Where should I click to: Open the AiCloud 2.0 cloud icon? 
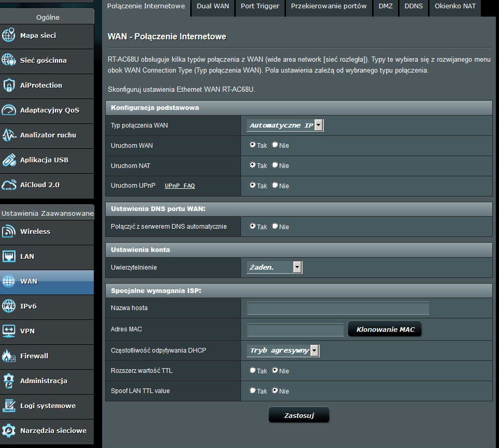click(x=9, y=185)
